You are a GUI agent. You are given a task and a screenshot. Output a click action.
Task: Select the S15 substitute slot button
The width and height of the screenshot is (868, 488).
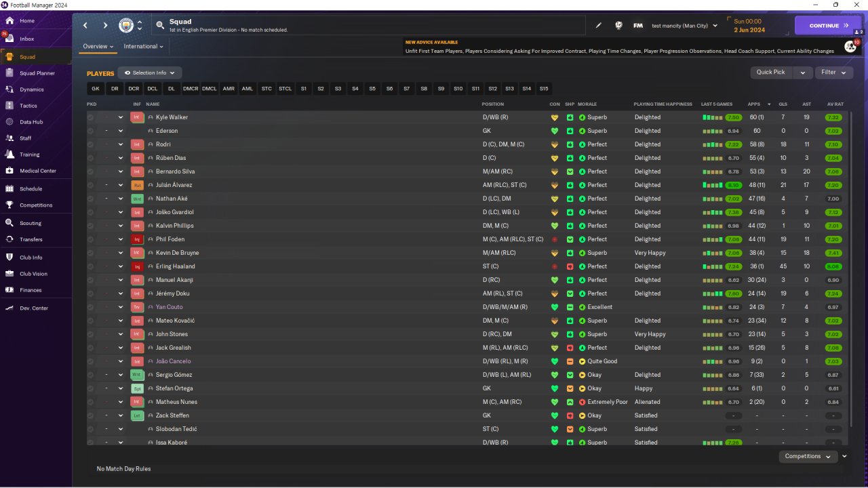coord(544,89)
